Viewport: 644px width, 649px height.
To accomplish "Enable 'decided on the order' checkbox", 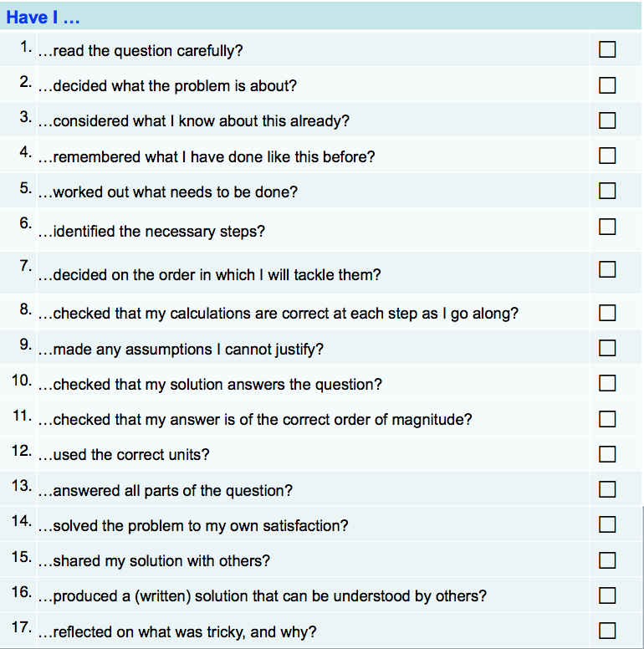I will (607, 269).
